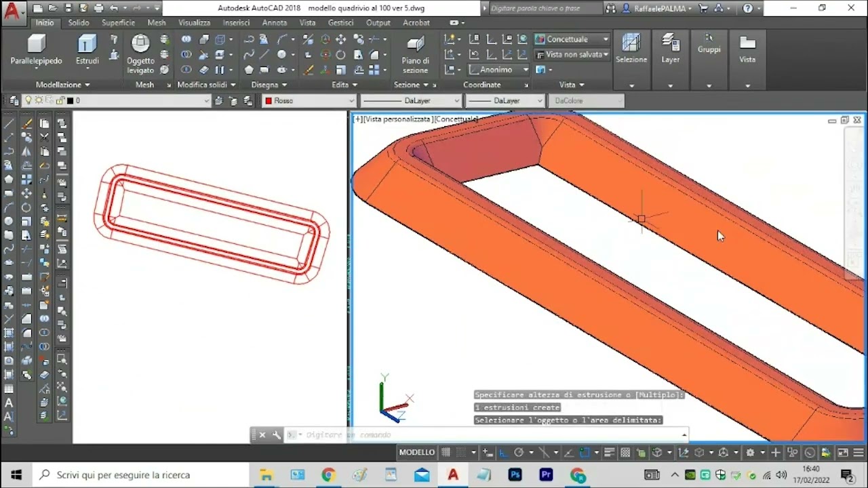Click the layer properties manager icon

(14, 100)
